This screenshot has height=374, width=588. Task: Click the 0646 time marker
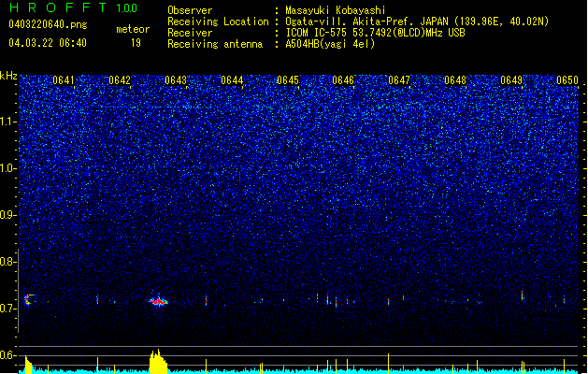click(x=343, y=80)
